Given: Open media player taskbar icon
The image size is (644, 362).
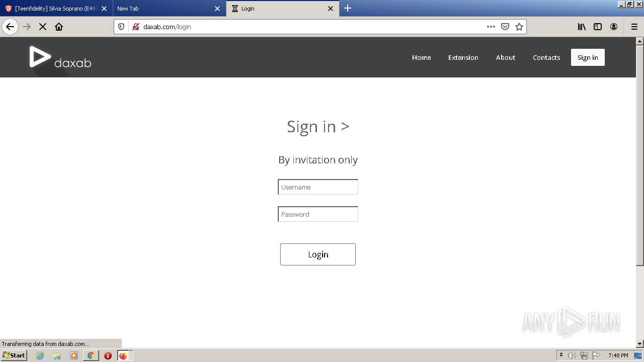Looking at the screenshot, I should [x=74, y=355].
